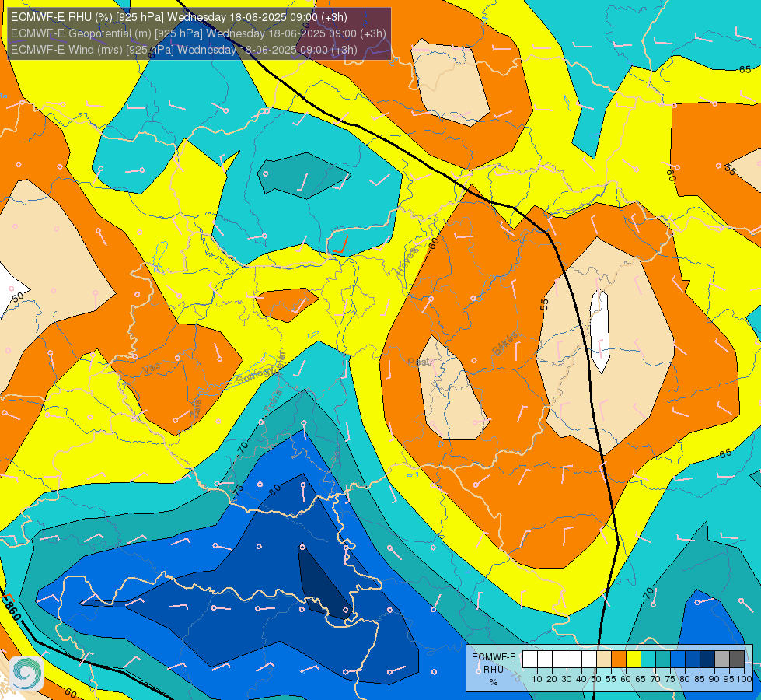Pick the bright blue 75–80 legend swatch
Image resolution: width=761 pixels, height=700 pixels.
[678, 660]
